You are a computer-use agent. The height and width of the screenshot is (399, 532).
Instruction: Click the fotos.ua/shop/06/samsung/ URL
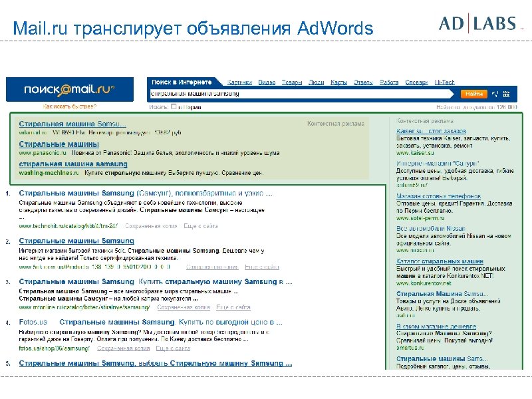point(55,348)
